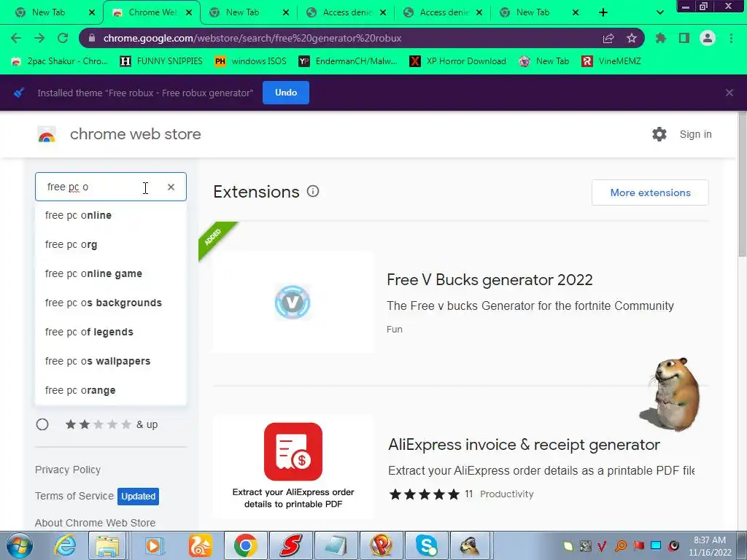Open the 2pac Shakur bookmark

[x=60, y=61]
